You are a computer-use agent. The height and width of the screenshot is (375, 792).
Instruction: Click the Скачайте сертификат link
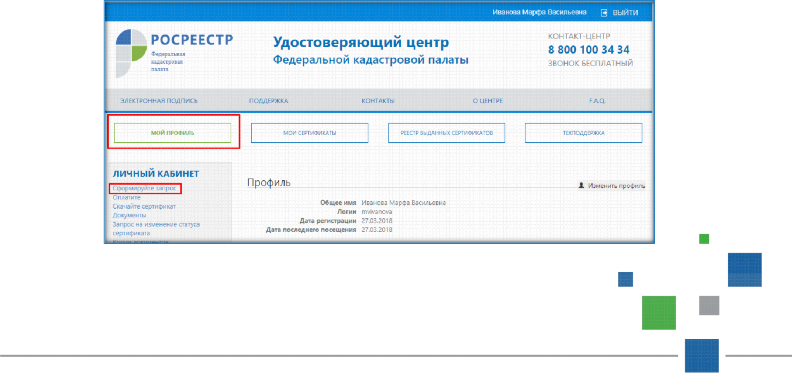pyautogui.click(x=144, y=207)
